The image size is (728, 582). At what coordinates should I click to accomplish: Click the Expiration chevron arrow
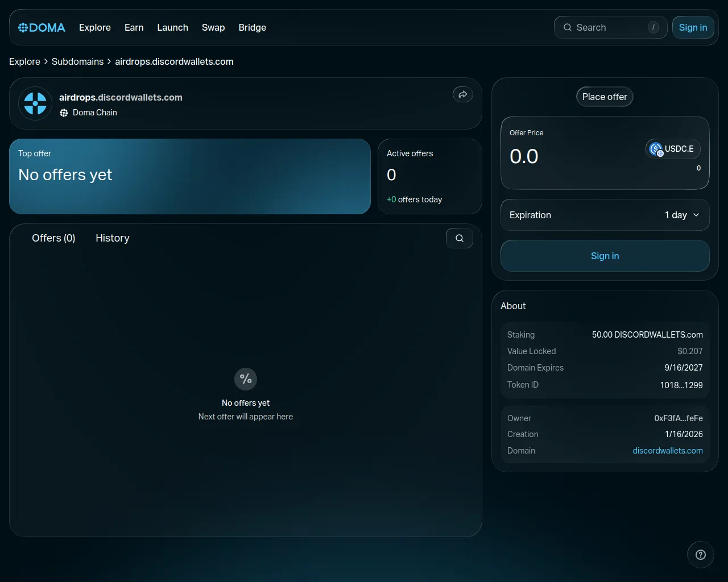coord(696,215)
